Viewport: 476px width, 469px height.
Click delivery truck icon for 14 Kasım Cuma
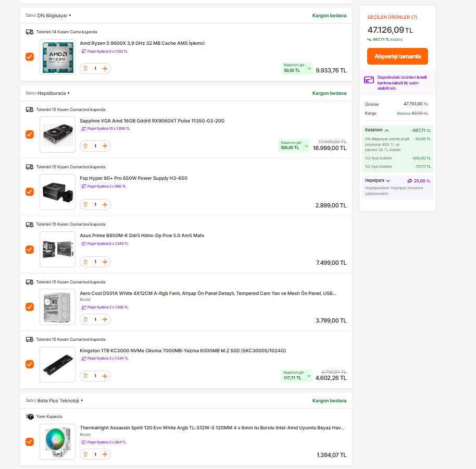[x=30, y=32]
